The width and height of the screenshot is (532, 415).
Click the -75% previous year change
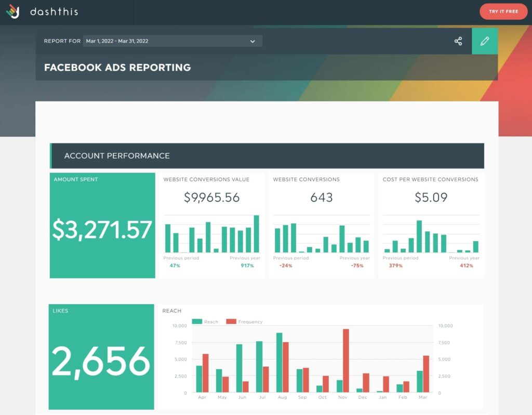[357, 266]
